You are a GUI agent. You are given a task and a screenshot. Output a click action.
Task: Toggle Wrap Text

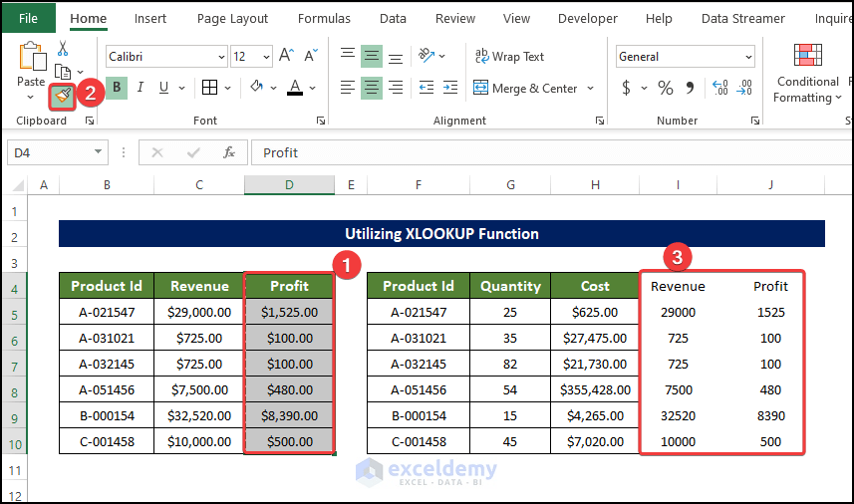[509, 56]
